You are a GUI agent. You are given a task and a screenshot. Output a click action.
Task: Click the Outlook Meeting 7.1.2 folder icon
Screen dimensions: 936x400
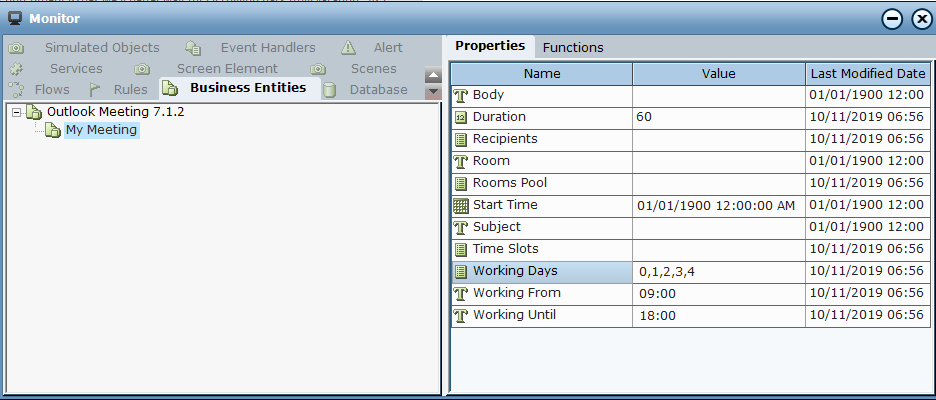[34, 111]
